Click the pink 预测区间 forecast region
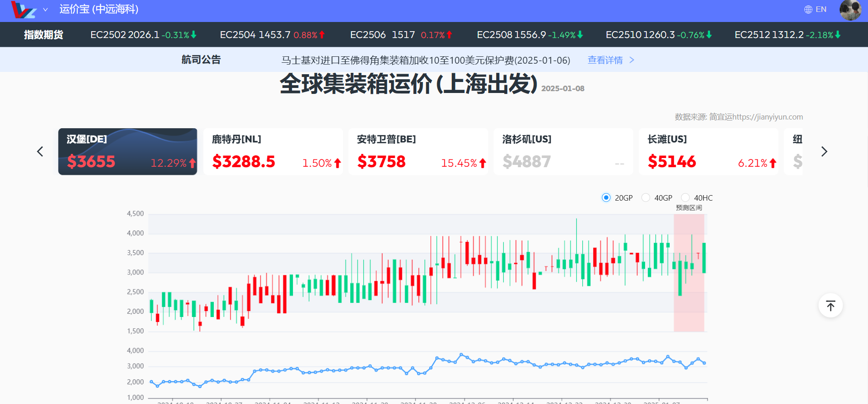 point(689,273)
